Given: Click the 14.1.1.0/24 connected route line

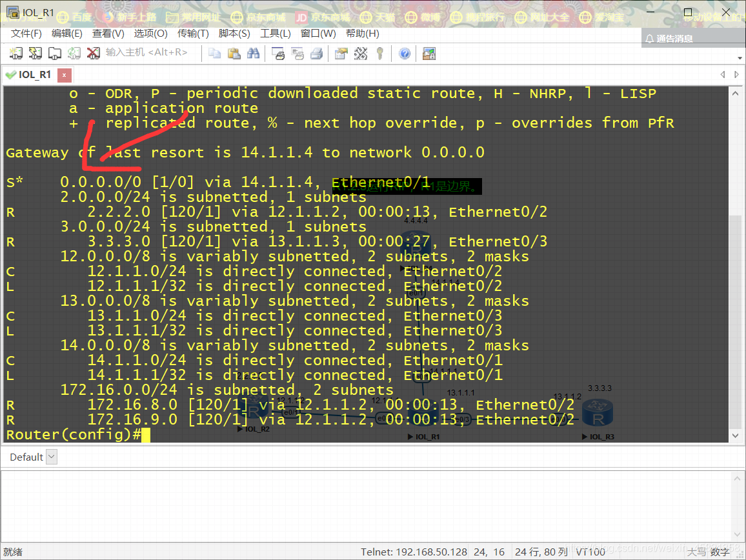Looking at the screenshot, I should (254, 360).
